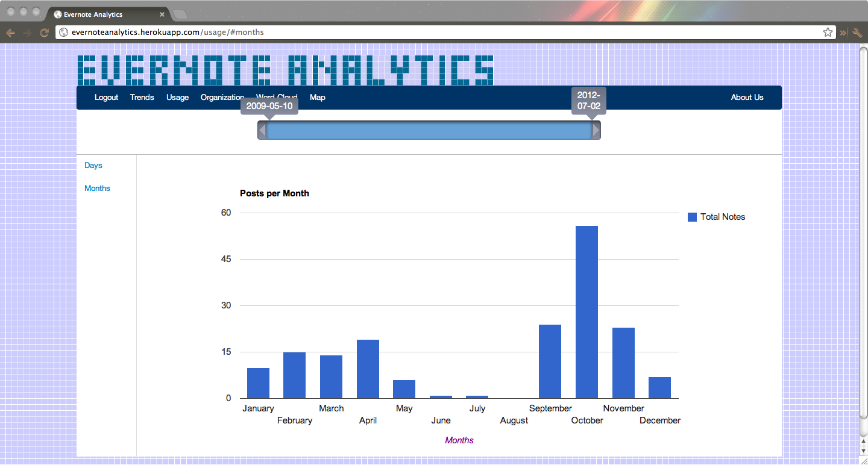868x465 pixels.
Task: Click the 2012-07-02 end date label
Action: (x=589, y=101)
